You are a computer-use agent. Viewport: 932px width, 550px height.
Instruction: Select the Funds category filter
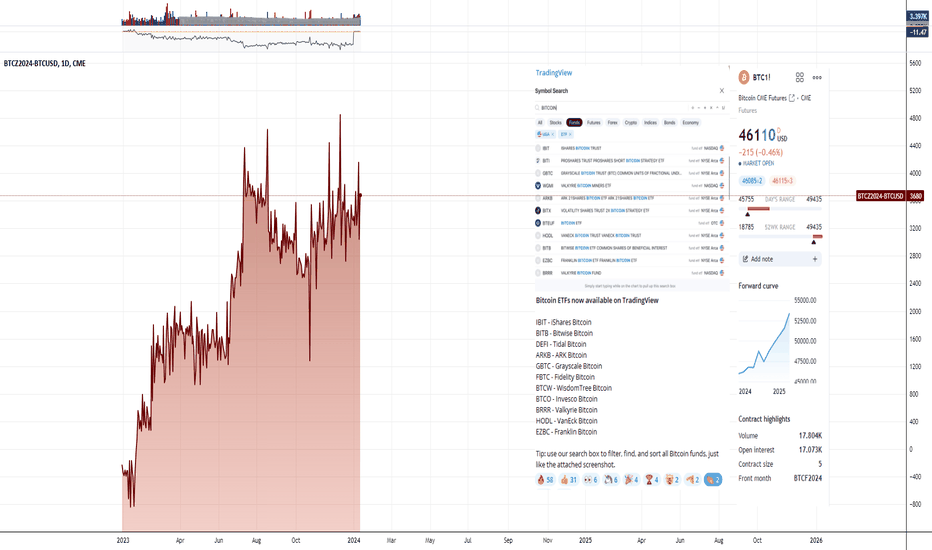click(574, 122)
